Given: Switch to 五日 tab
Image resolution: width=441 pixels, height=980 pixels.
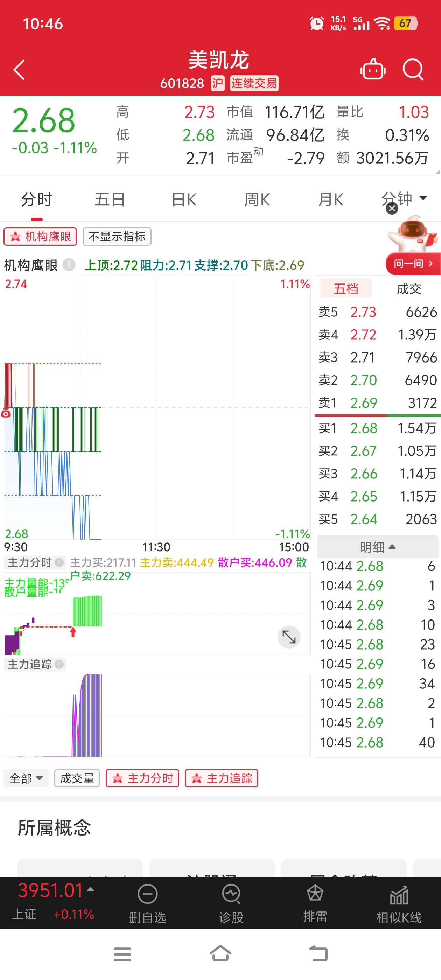Looking at the screenshot, I should click(110, 199).
